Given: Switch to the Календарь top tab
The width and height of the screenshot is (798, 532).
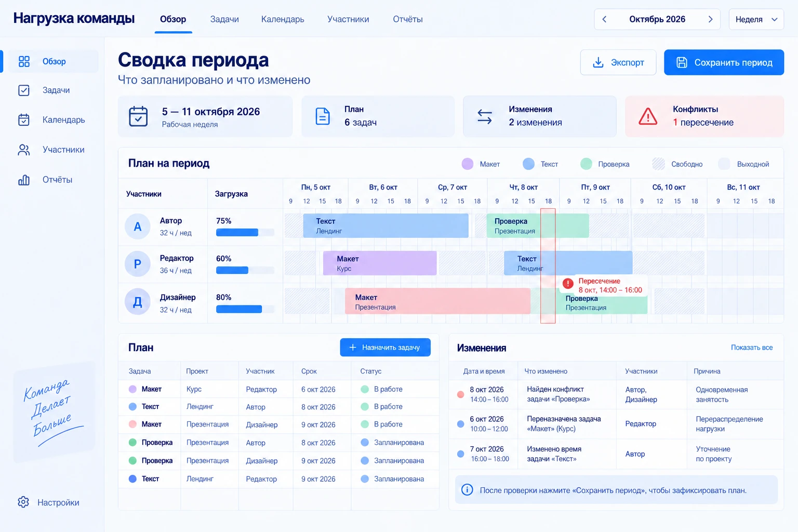Looking at the screenshot, I should pos(283,19).
